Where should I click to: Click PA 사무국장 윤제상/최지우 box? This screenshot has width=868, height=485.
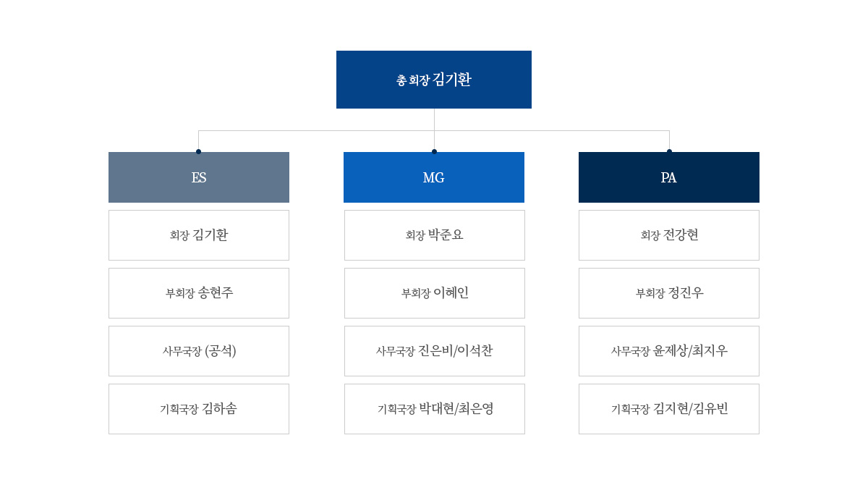click(x=669, y=351)
